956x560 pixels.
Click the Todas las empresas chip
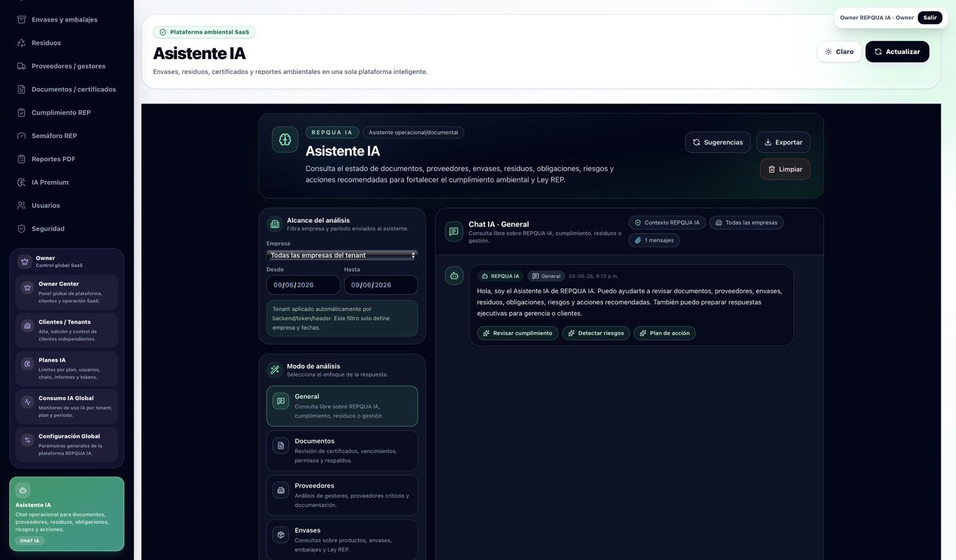pyautogui.click(x=746, y=223)
